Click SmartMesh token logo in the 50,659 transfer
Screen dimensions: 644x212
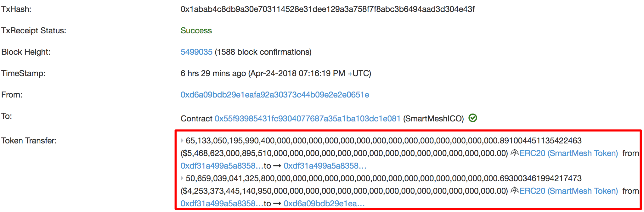(514, 191)
